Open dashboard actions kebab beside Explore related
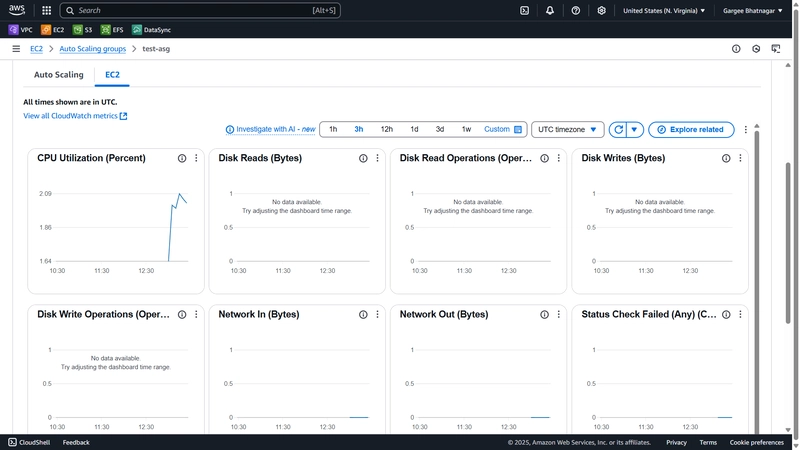This screenshot has height=450, width=800. coord(745,130)
